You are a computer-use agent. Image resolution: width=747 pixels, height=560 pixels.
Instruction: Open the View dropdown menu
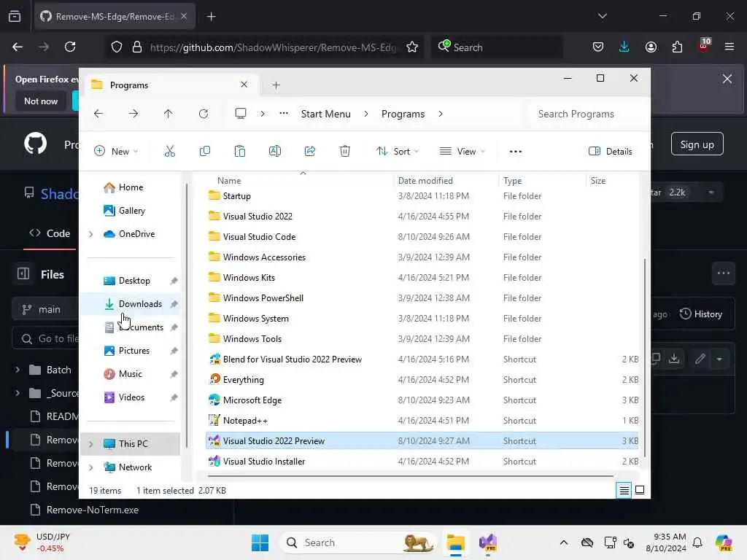pos(462,152)
